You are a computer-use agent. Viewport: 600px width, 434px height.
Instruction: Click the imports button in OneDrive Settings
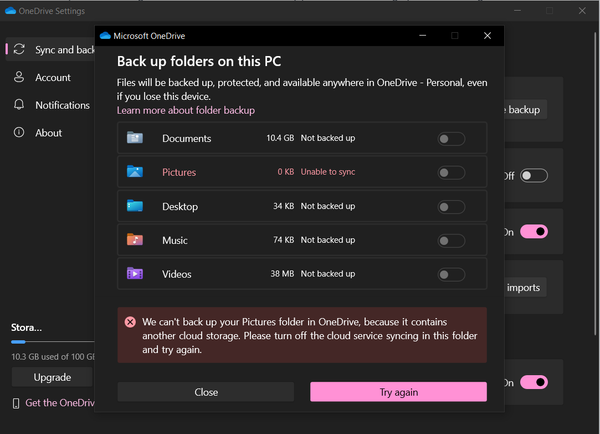pyautogui.click(x=525, y=287)
